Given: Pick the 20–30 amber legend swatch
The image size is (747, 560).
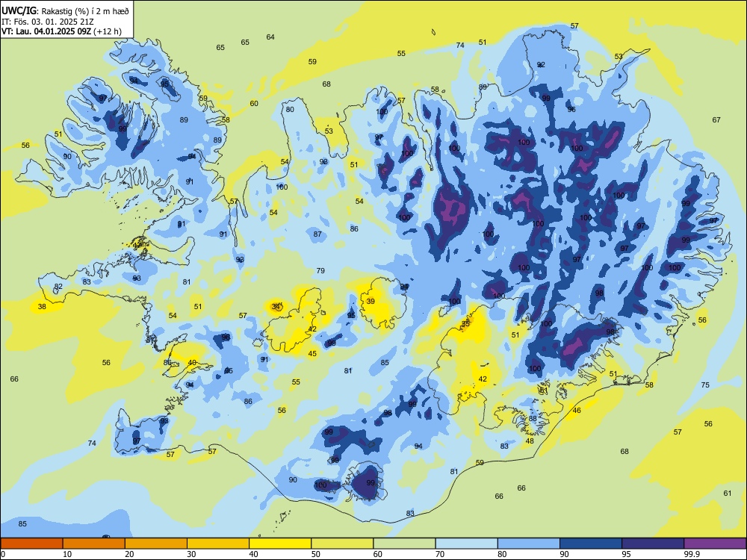Looking at the screenshot, I should (x=156, y=544).
